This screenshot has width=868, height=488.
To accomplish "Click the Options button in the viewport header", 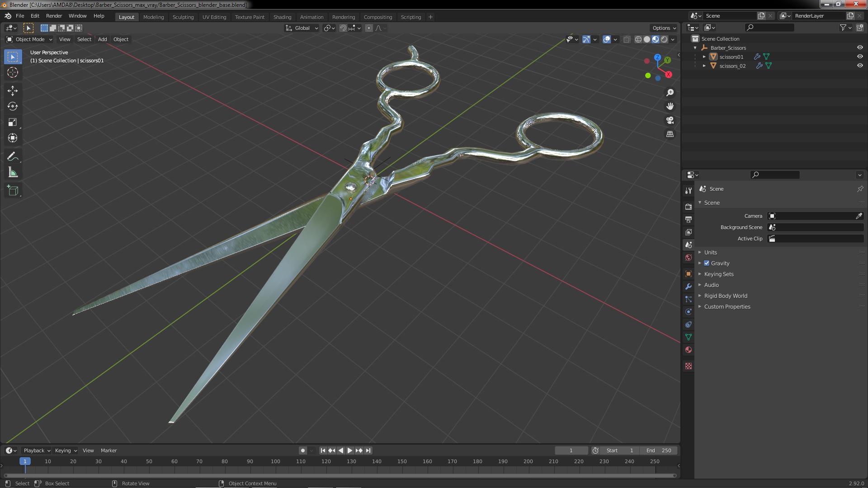I will [664, 28].
